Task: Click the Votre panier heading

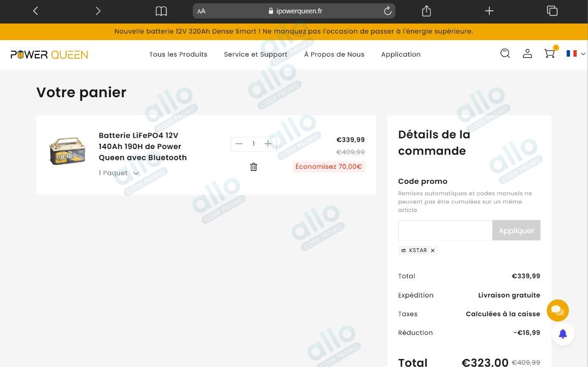Action: pos(82,92)
